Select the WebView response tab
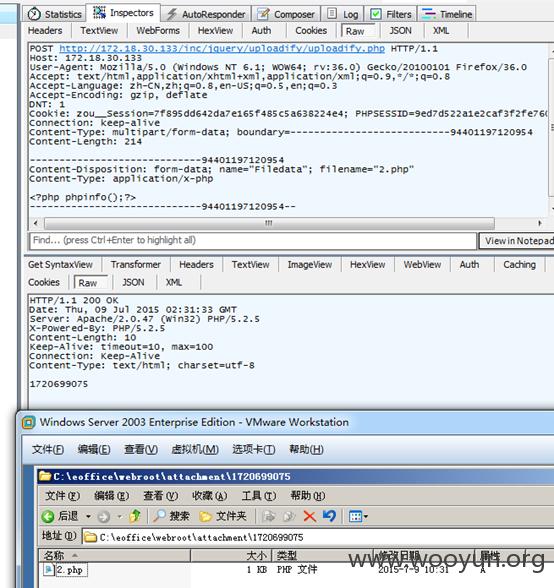The height and width of the screenshot is (588, 554). pos(422,265)
